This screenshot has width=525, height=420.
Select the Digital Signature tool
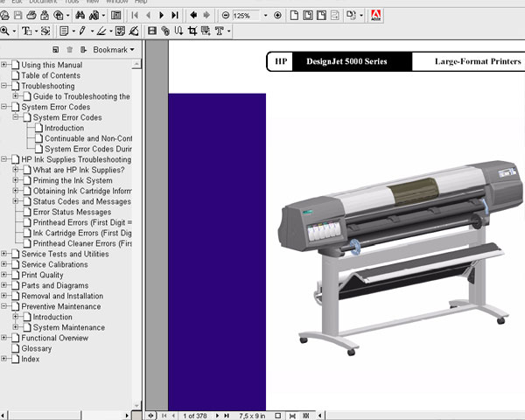tap(134, 31)
